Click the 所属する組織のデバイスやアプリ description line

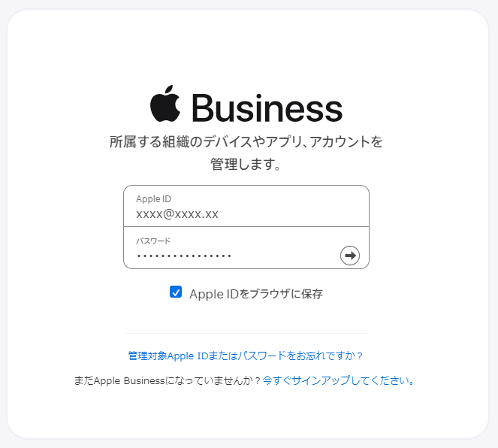246,142
